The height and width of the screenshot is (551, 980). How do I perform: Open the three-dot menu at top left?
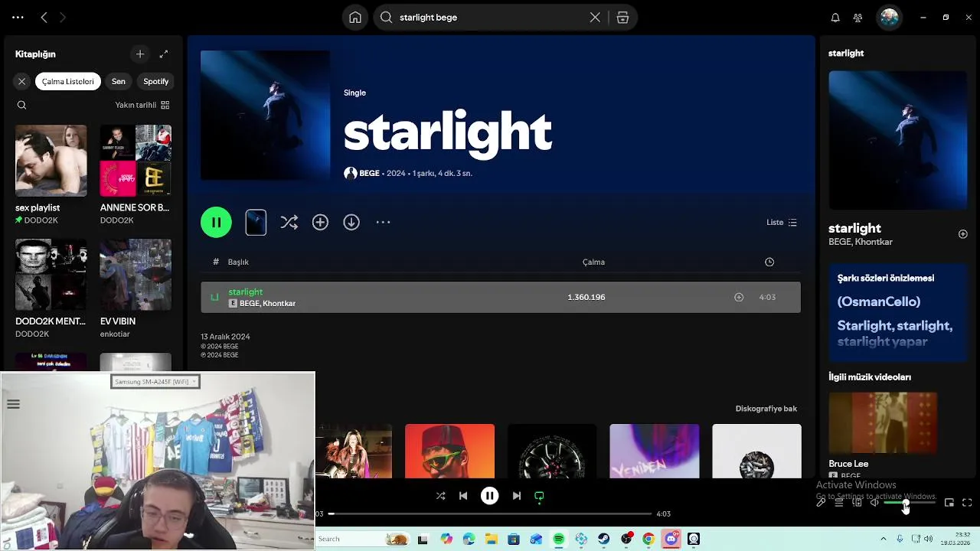pos(18,17)
